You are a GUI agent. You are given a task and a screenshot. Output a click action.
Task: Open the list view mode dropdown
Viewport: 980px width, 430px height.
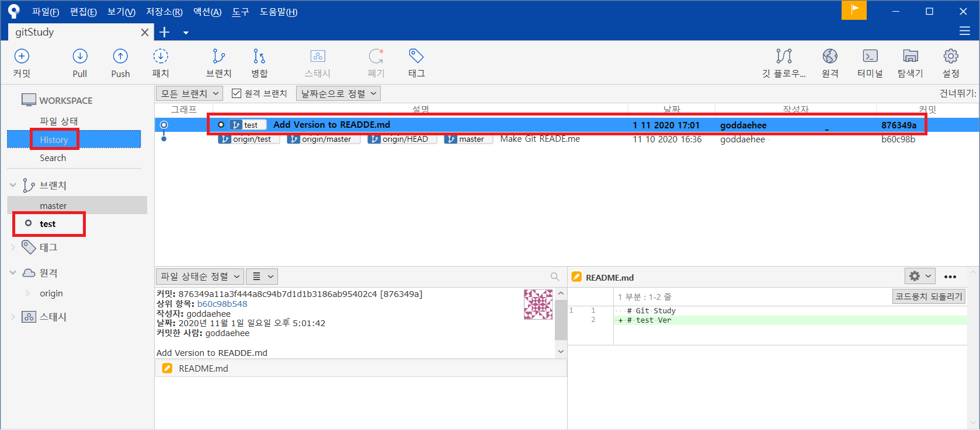point(262,277)
